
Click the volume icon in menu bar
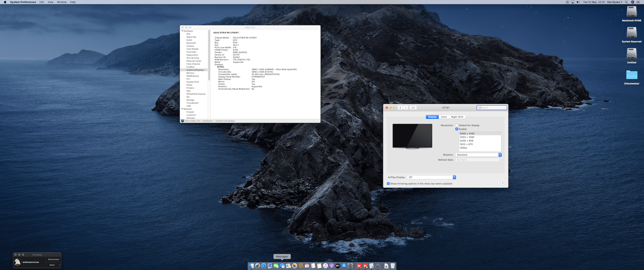[x=578, y=2]
